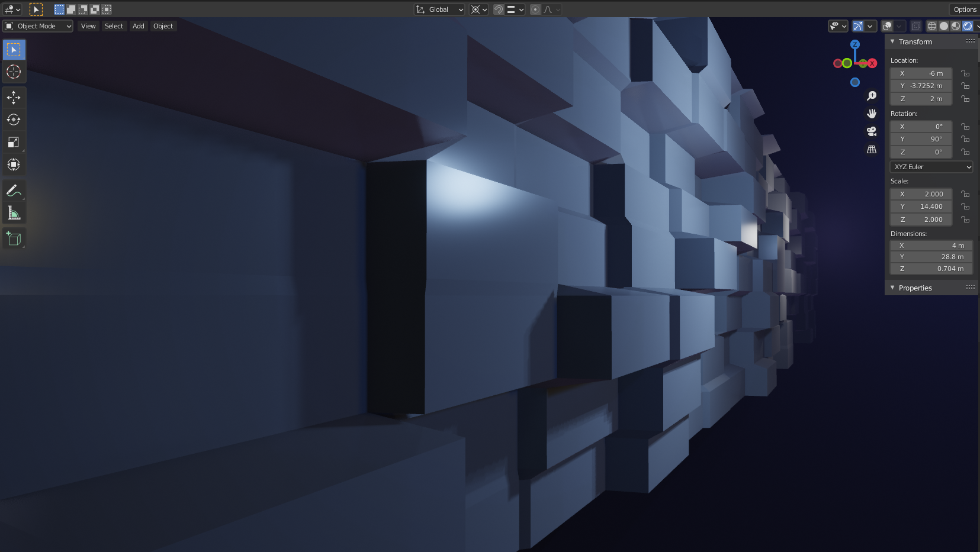The width and height of the screenshot is (980, 552).
Task: Open the View menu
Action: click(x=88, y=26)
